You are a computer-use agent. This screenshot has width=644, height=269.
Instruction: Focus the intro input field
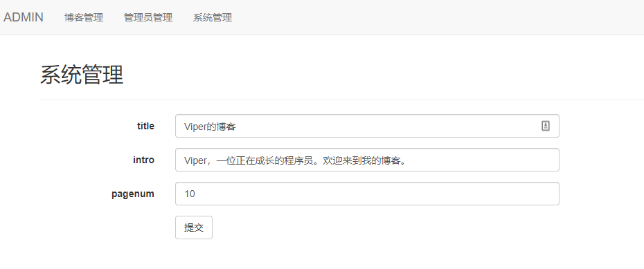[x=367, y=160]
